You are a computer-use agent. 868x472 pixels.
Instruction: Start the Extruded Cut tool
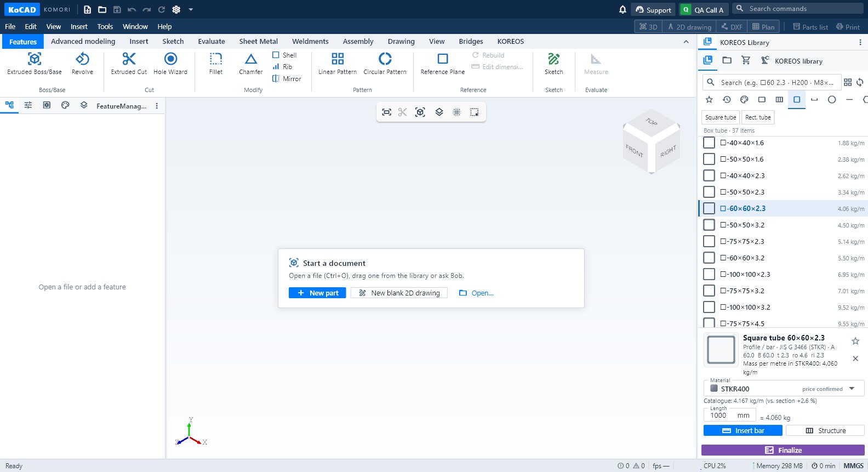coord(129,64)
